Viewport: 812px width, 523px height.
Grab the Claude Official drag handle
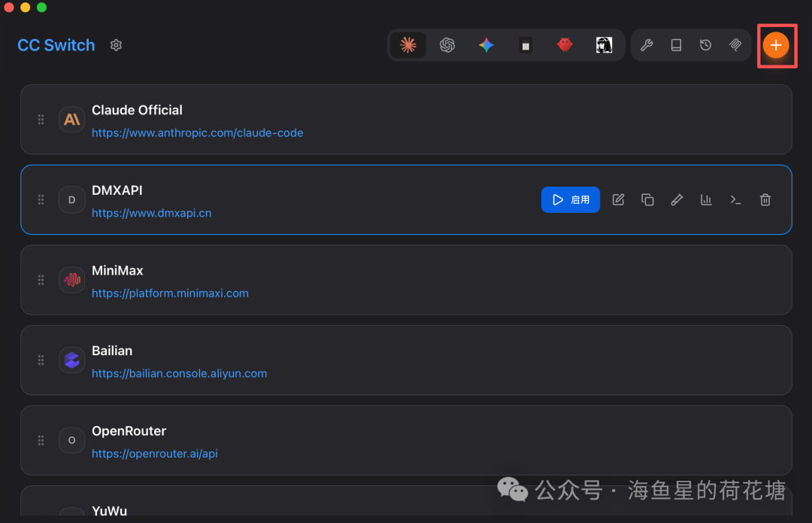tap(41, 120)
